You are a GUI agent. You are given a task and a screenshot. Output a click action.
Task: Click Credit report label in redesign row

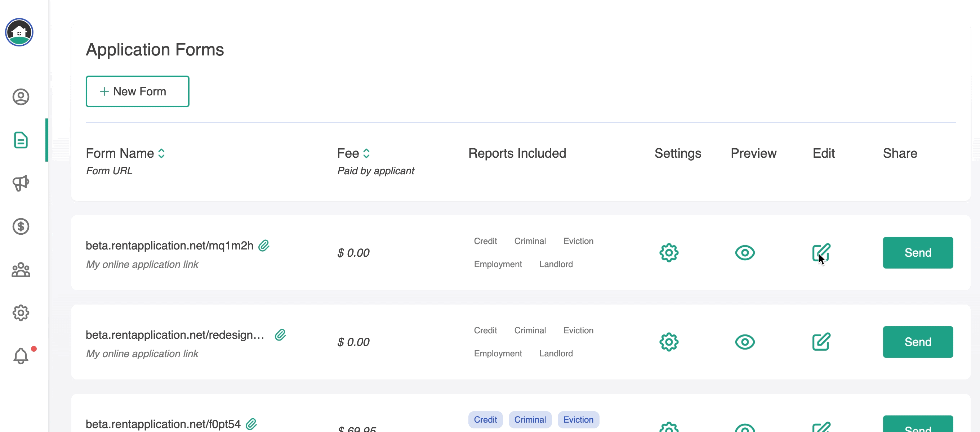[x=485, y=330]
